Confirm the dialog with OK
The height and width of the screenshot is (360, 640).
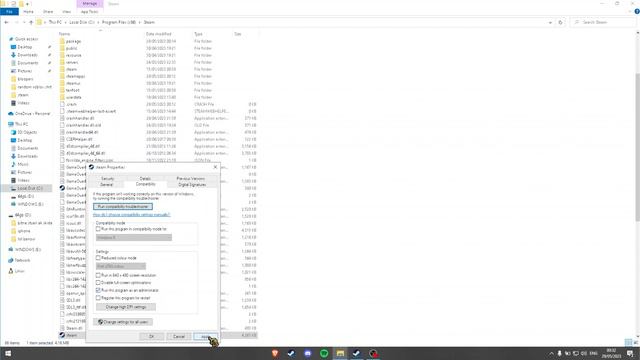click(151, 336)
